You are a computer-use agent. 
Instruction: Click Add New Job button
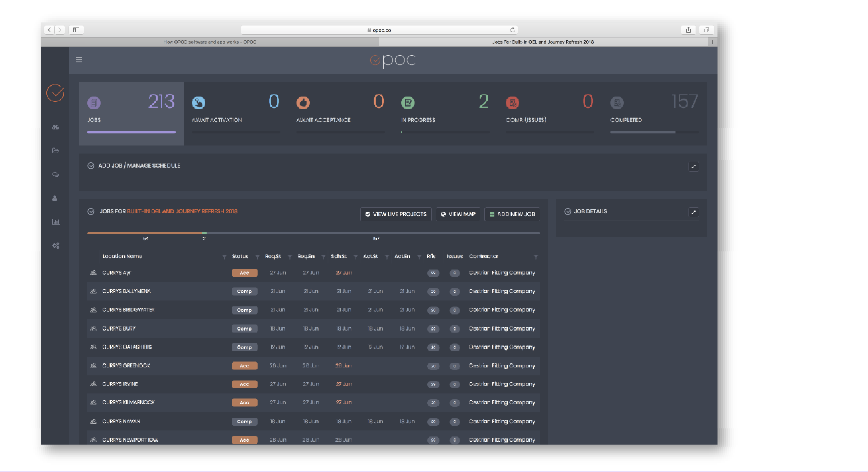(x=512, y=214)
